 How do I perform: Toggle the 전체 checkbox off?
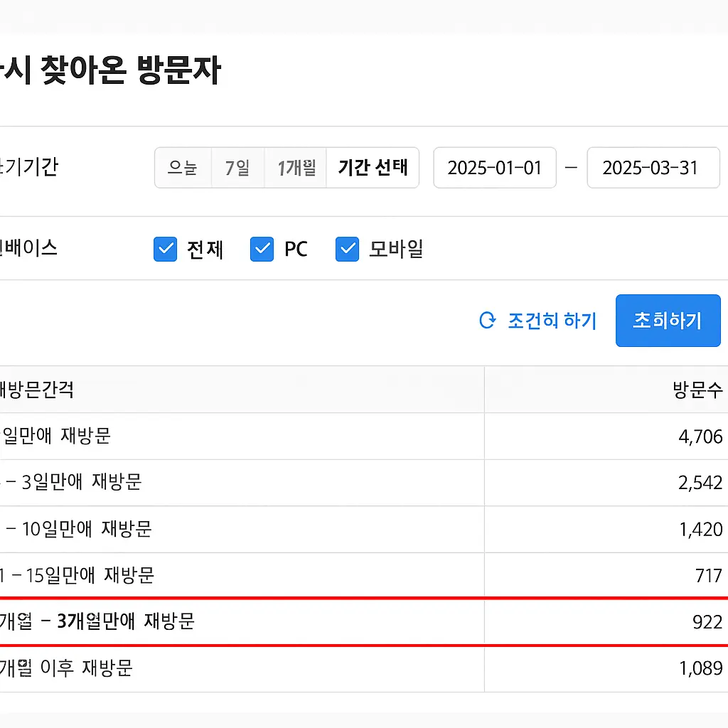coord(165,250)
